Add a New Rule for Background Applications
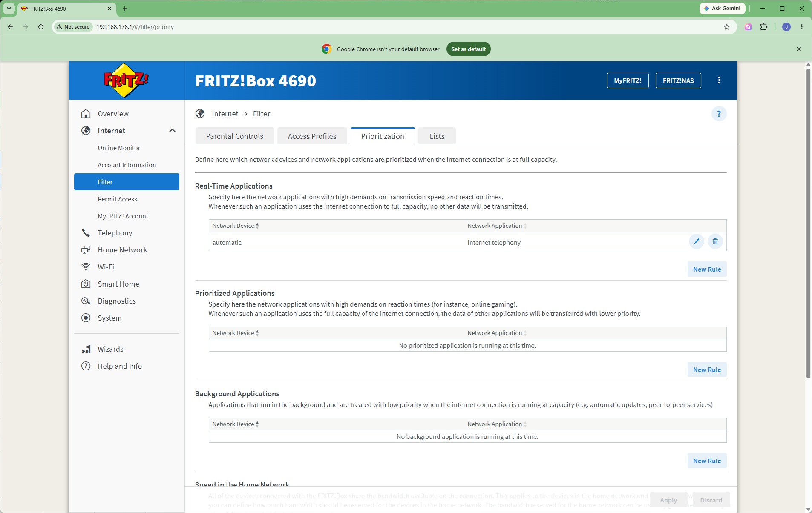 click(707, 461)
